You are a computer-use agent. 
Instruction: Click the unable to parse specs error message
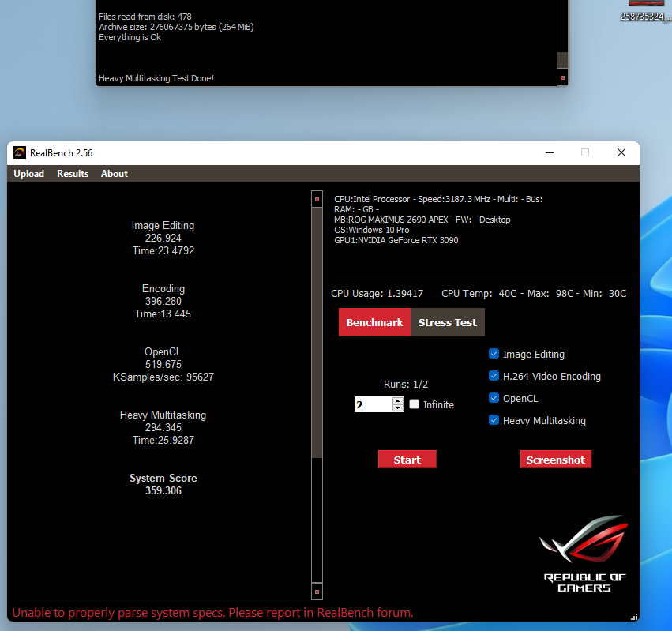click(x=212, y=613)
